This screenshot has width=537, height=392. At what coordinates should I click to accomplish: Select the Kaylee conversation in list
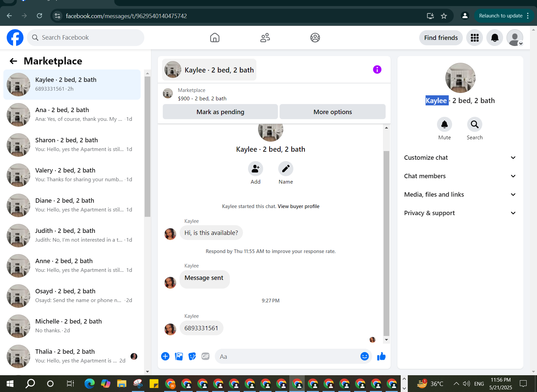pyautogui.click(x=72, y=85)
